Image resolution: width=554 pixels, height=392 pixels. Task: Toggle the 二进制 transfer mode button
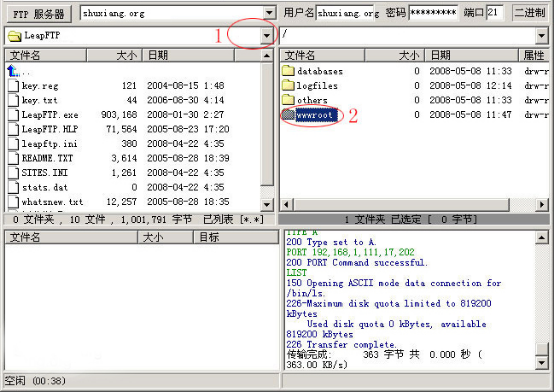pos(530,13)
